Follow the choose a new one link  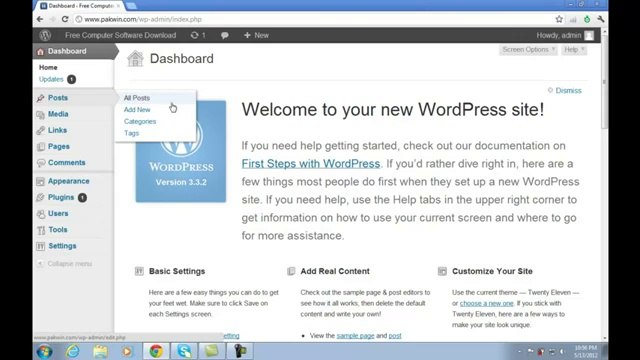coord(487,303)
